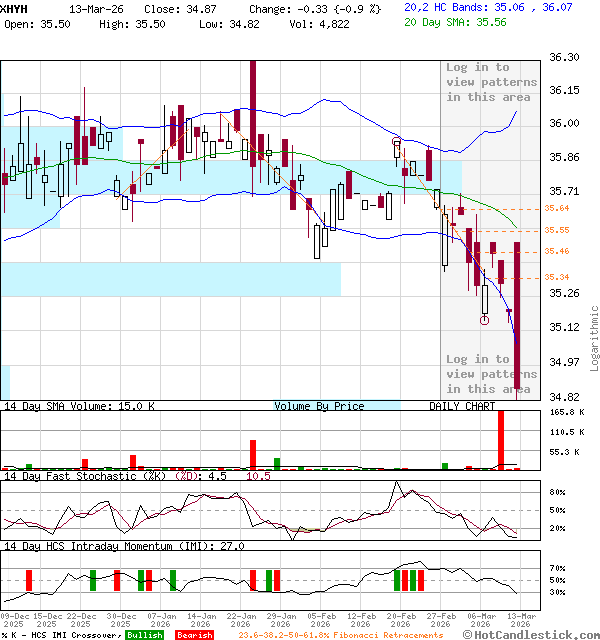Screen dimensions: 600x640
Task: Click the tallest red volume bar
Action: point(500,439)
